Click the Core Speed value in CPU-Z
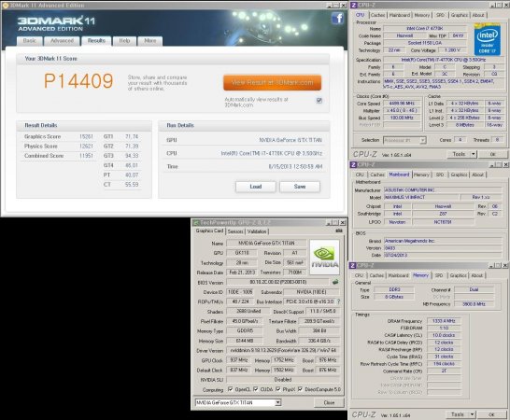Screen dimensions: 510x420 tap(402, 104)
